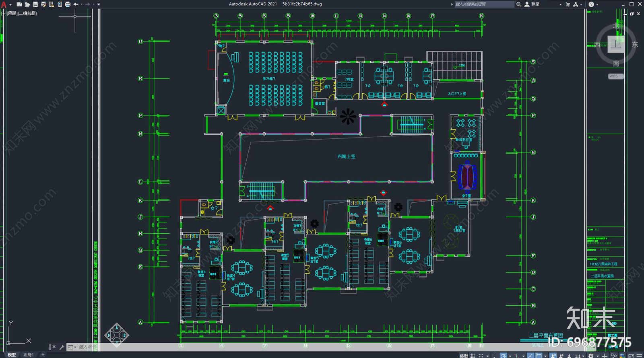The width and height of the screenshot is (644, 358).
Task: Toggle isometric drafting in status bar
Action: coord(516,355)
